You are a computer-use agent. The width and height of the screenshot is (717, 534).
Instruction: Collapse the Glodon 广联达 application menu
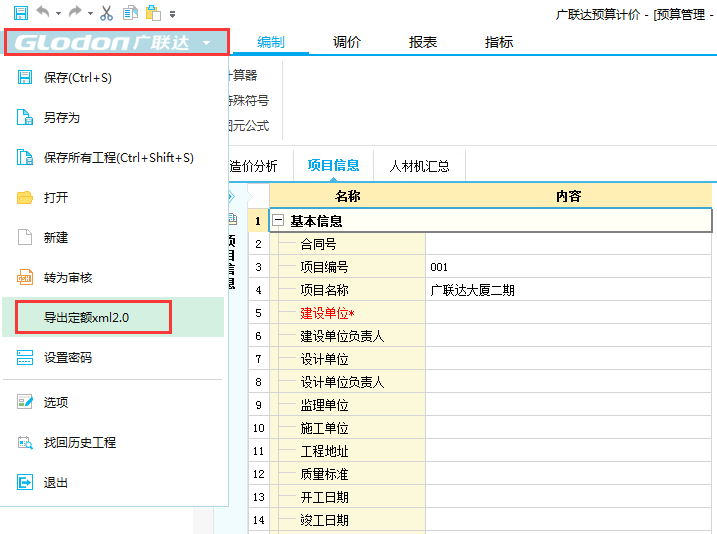coord(115,42)
